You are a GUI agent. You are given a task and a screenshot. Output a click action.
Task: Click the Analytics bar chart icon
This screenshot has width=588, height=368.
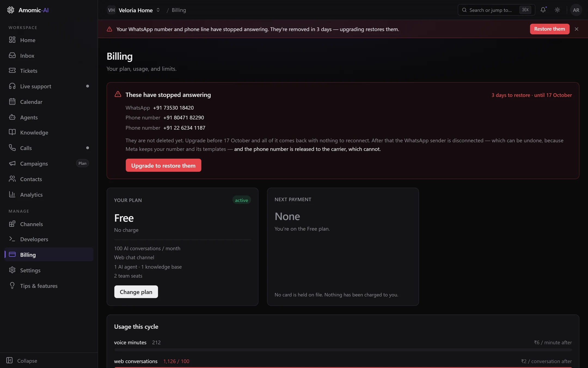pos(12,194)
